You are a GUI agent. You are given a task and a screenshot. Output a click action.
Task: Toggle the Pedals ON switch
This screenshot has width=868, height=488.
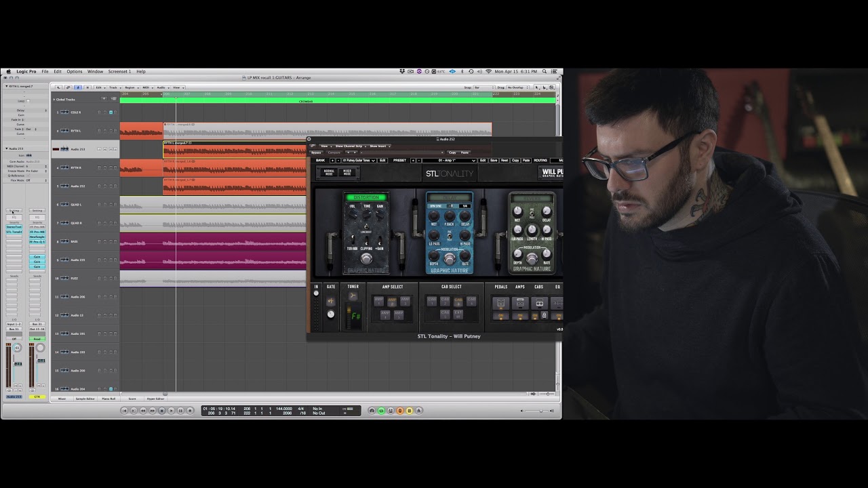[500, 315]
